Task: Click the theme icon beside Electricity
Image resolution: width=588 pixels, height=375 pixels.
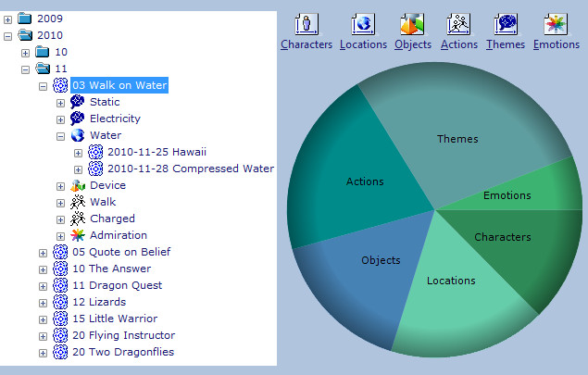Action: coord(78,119)
